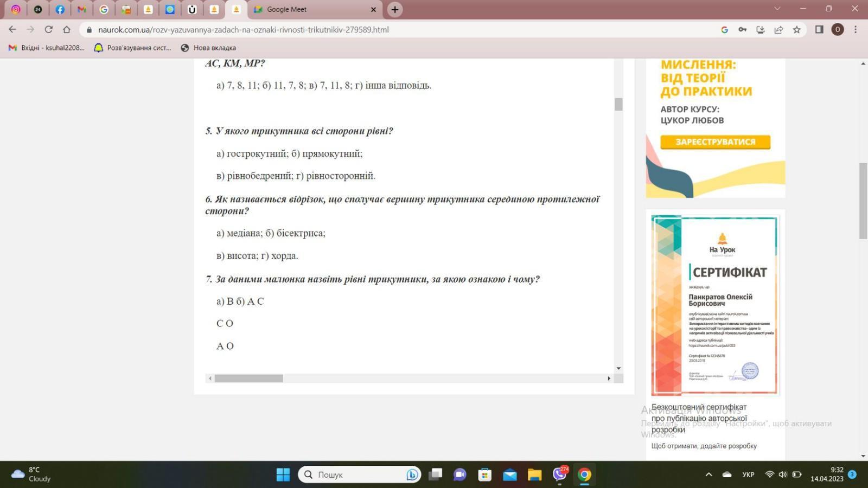Open the Windows Start menu
Screen dimensions: 868x488
click(283, 474)
